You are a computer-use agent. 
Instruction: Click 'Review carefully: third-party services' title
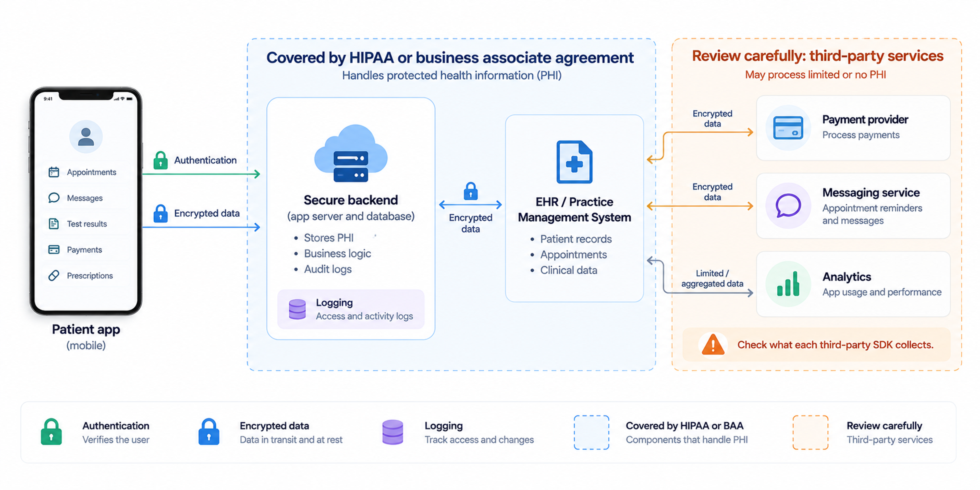(x=817, y=56)
